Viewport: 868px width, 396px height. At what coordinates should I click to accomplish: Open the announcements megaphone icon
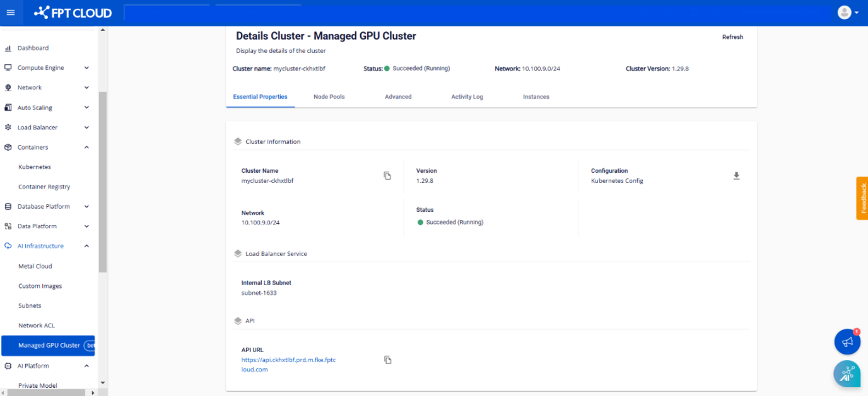pos(847,342)
